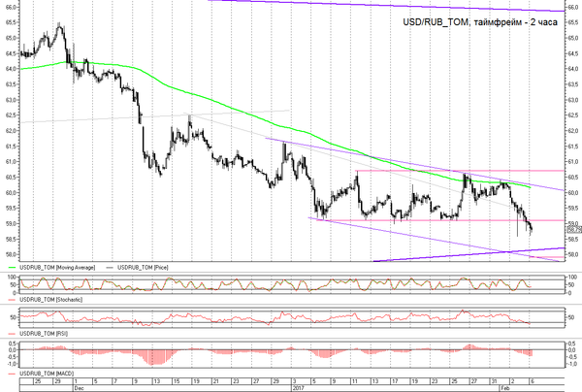This screenshot has height=392, width=582.
Task: Click the current price tag on right axis
Action: pos(574,230)
